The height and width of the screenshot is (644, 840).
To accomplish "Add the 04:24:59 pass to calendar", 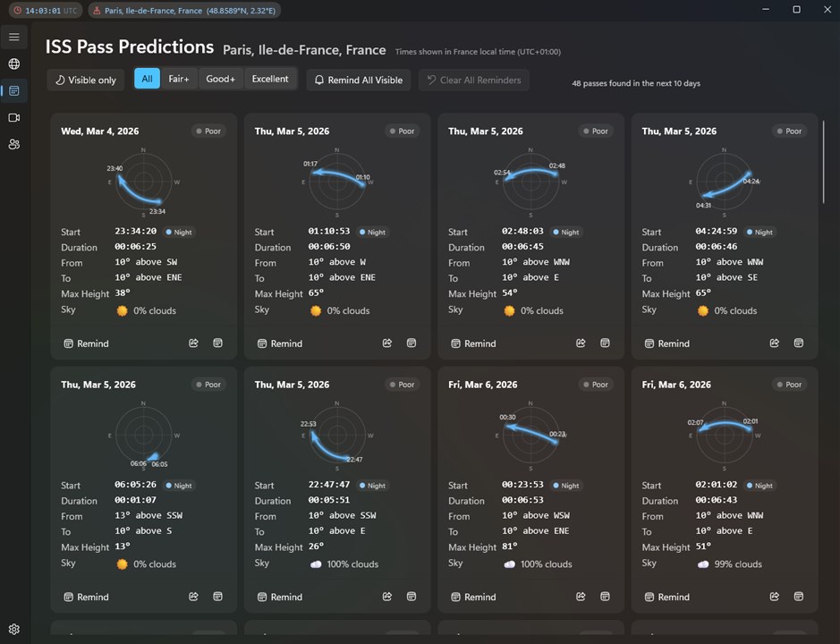I will [x=798, y=343].
